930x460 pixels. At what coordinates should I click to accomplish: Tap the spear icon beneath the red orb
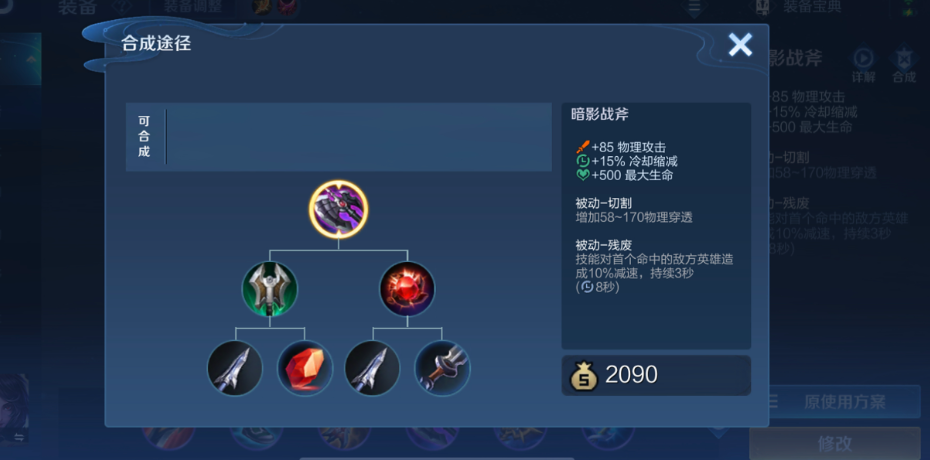point(372,368)
